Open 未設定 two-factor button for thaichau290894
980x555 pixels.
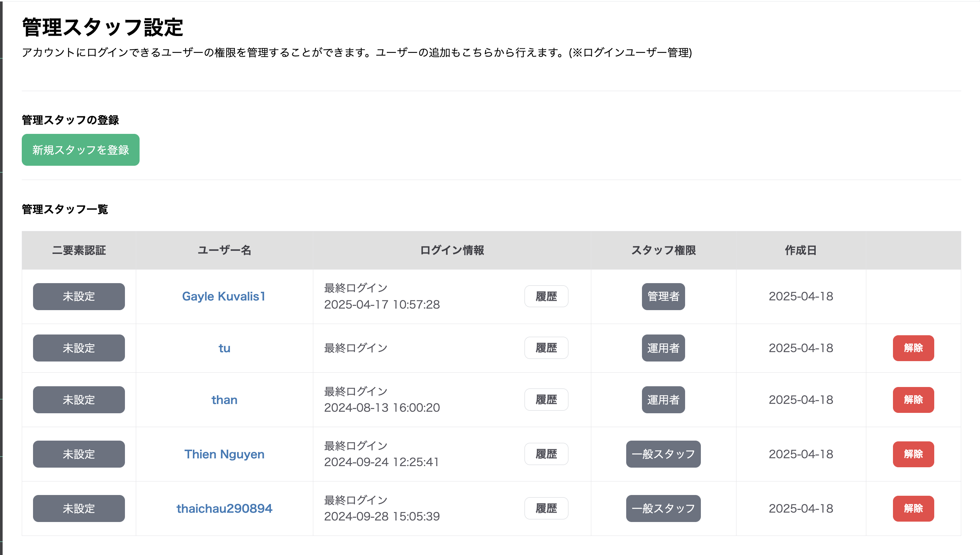[x=79, y=508]
